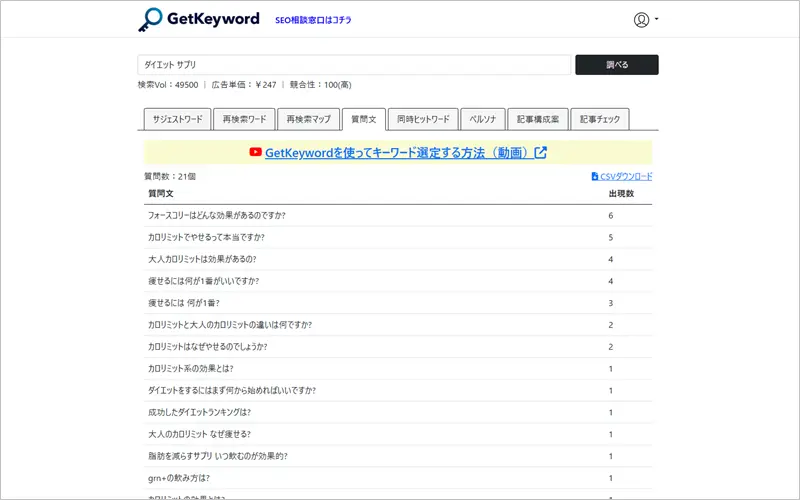800x500 pixels.
Task: Select the 質問文 tab
Action: [x=362, y=119]
